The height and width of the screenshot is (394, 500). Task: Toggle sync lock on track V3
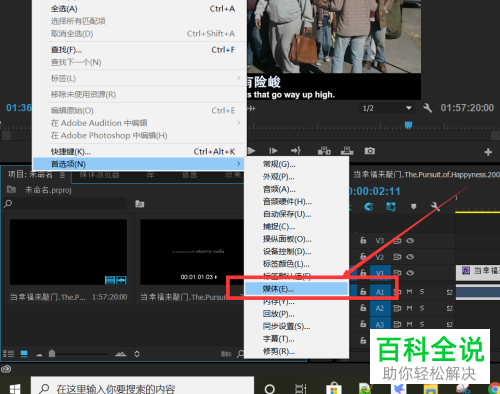point(397,241)
